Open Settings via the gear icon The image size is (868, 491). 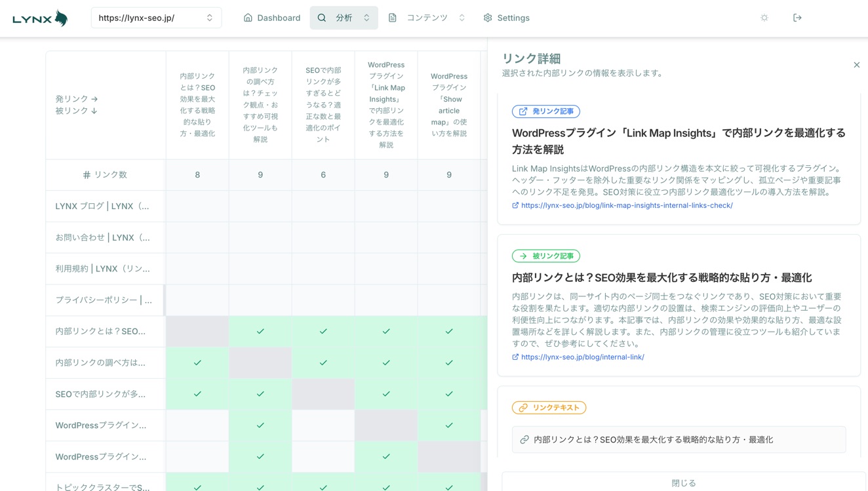tap(486, 18)
